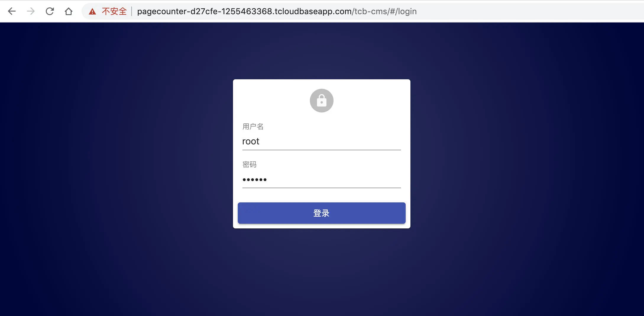The width and height of the screenshot is (644, 316).
Task: Click the red warning triangle icon
Action: 92,12
